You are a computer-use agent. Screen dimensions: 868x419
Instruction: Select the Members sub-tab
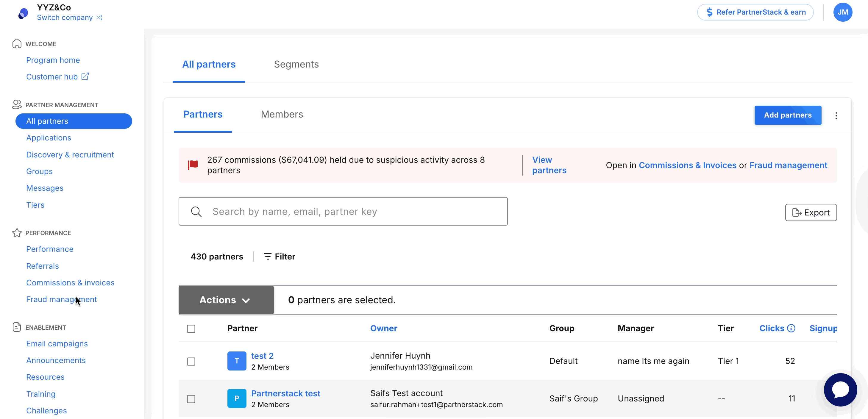pyautogui.click(x=282, y=115)
